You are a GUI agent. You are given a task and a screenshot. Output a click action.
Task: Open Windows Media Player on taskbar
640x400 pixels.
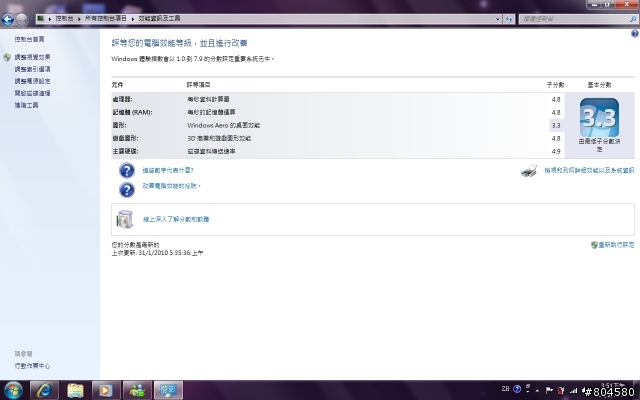click(x=105, y=390)
